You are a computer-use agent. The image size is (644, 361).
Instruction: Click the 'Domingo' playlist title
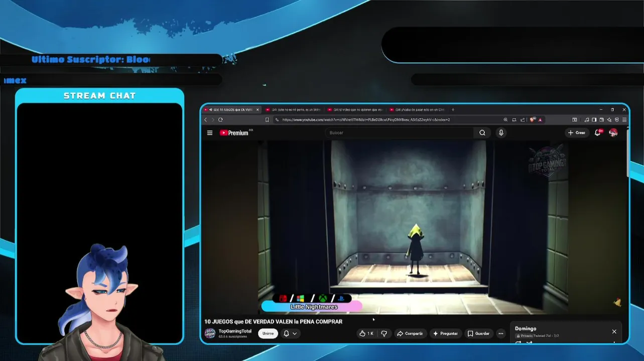[526, 329]
